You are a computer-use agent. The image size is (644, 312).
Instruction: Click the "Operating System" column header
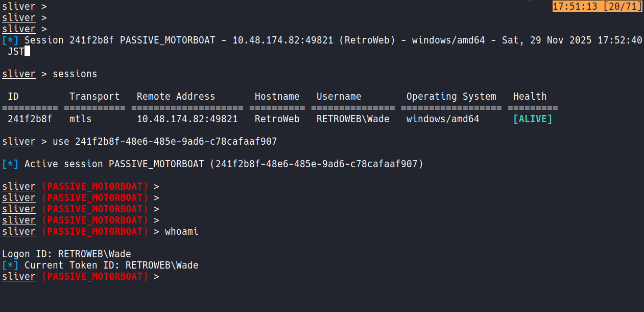click(451, 97)
